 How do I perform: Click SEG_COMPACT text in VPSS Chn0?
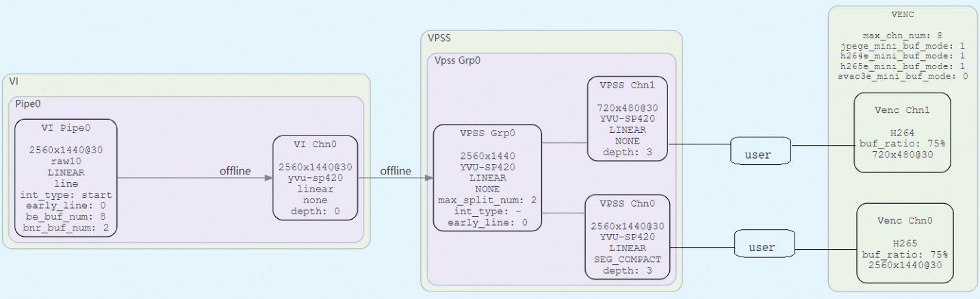coord(628,259)
